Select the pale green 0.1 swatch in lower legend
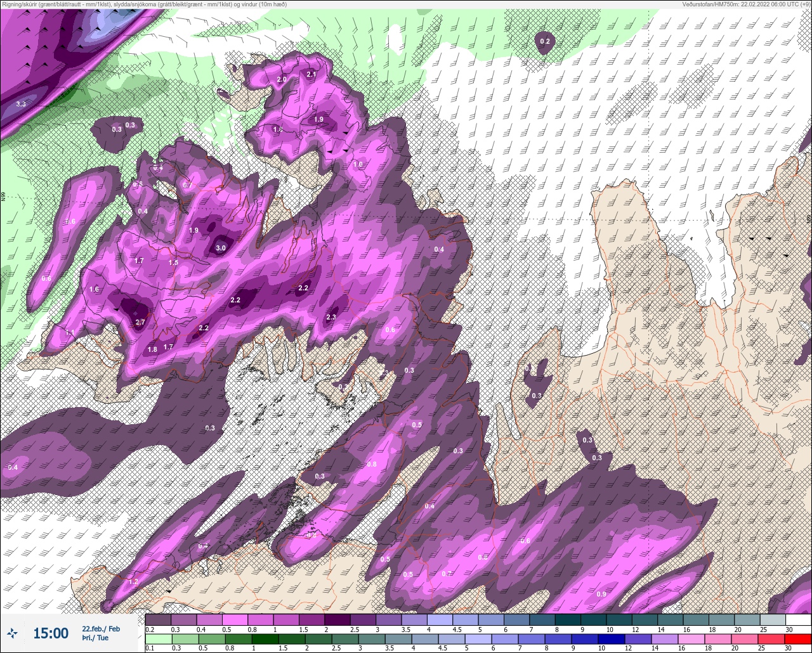The height and width of the screenshot is (653, 812). point(158,639)
